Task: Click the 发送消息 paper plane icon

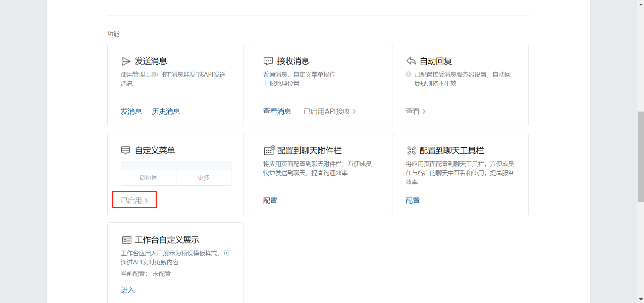Action: click(x=126, y=61)
